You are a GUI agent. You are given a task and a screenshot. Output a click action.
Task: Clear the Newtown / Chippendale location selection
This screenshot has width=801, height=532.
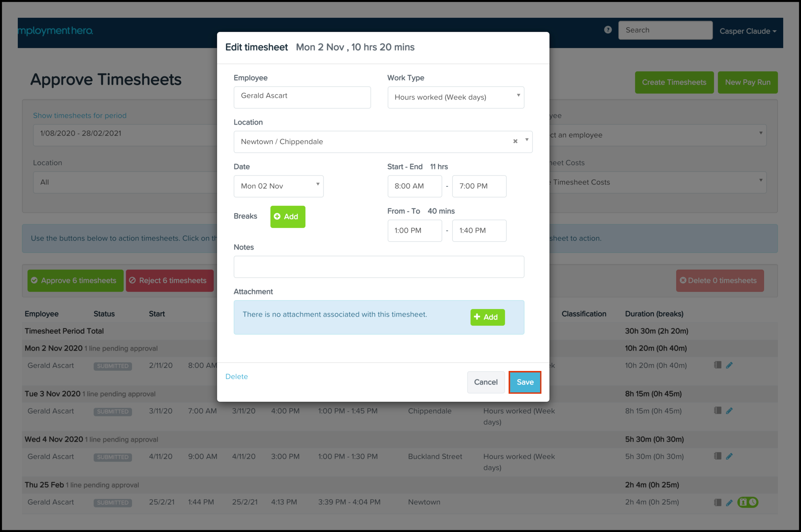coord(515,141)
